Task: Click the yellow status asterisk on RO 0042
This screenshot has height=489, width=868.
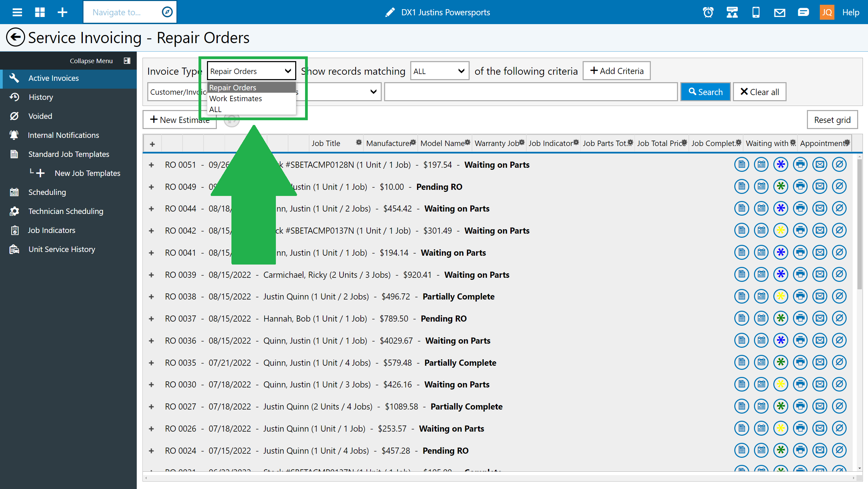Action: click(x=780, y=231)
